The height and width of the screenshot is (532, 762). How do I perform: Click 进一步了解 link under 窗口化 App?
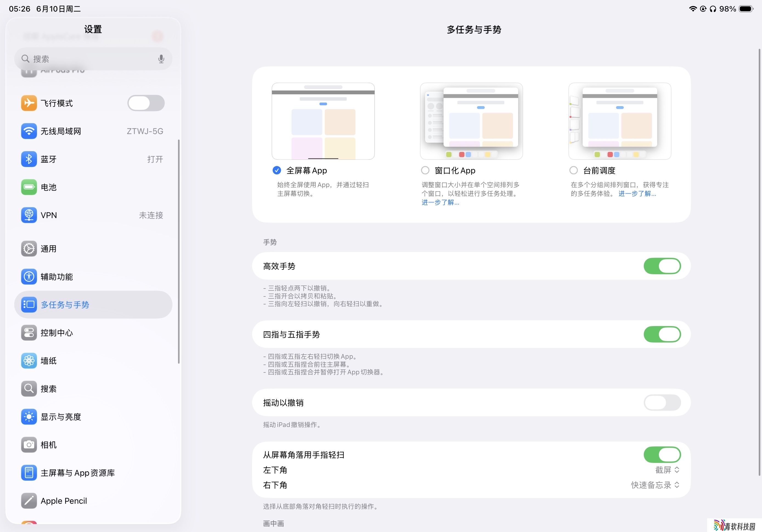[x=440, y=202]
